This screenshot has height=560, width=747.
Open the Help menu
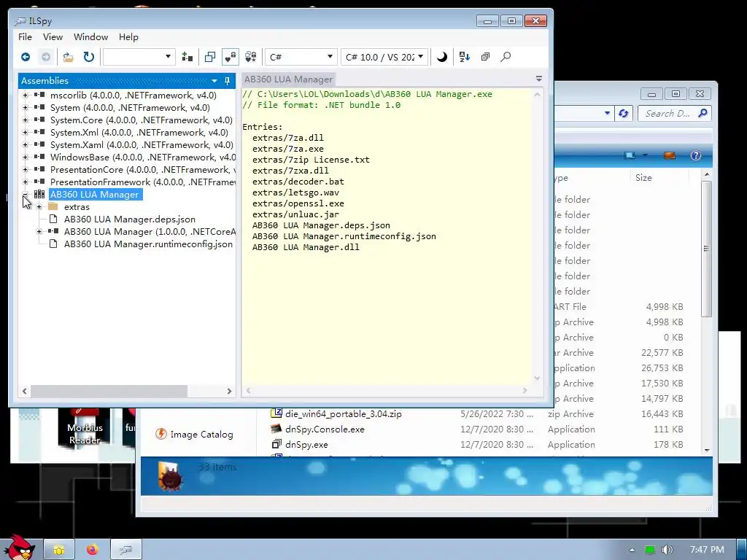(x=128, y=36)
